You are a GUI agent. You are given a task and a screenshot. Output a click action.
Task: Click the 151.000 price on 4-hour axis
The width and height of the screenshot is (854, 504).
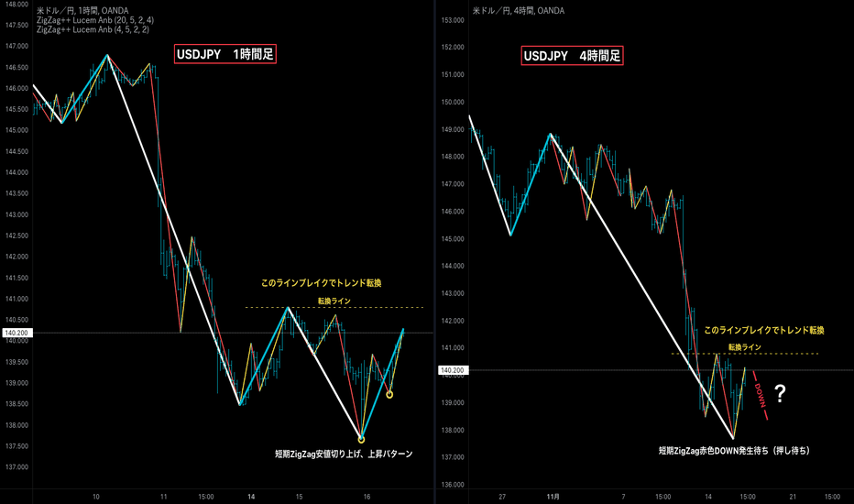pyautogui.click(x=453, y=74)
